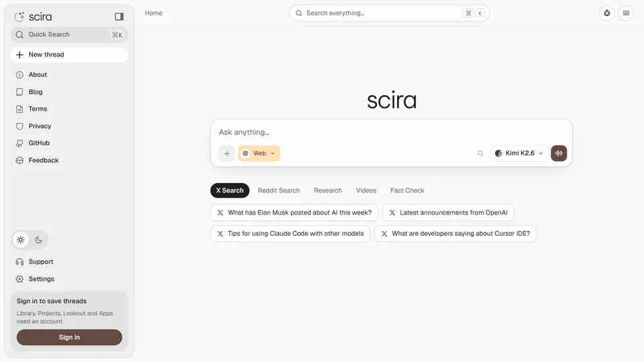Start a New thread
The height and width of the screenshot is (362, 644).
pyautogui.click(x=69, y=54)
